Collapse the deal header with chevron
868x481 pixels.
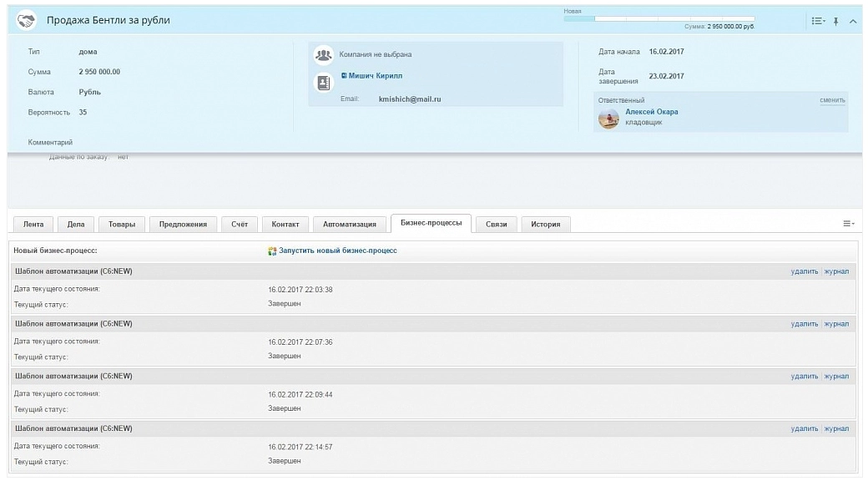point(852,21)
